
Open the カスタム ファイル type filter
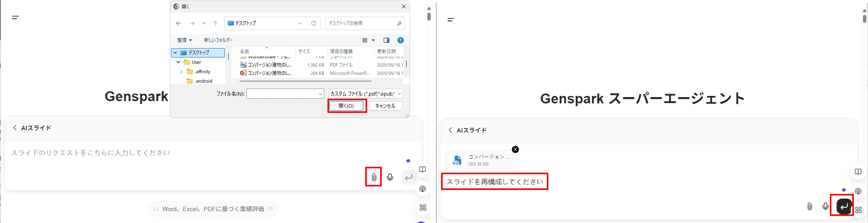366,94
